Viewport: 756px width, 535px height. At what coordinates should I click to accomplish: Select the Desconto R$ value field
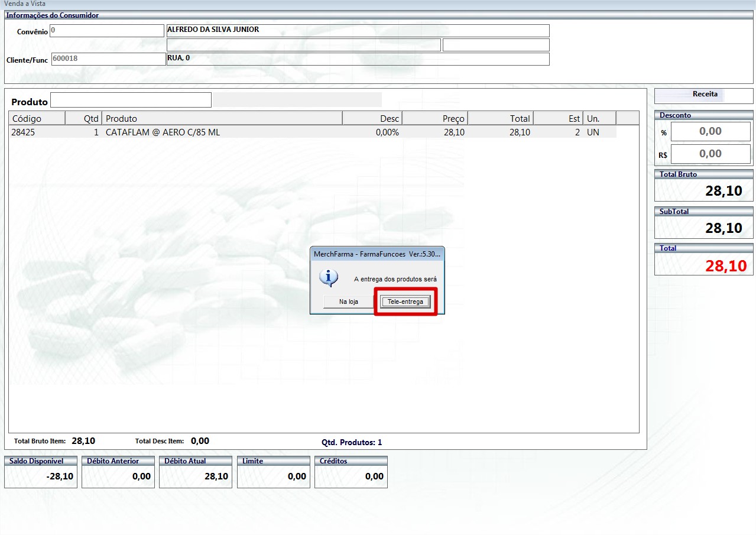click(710, 154)
